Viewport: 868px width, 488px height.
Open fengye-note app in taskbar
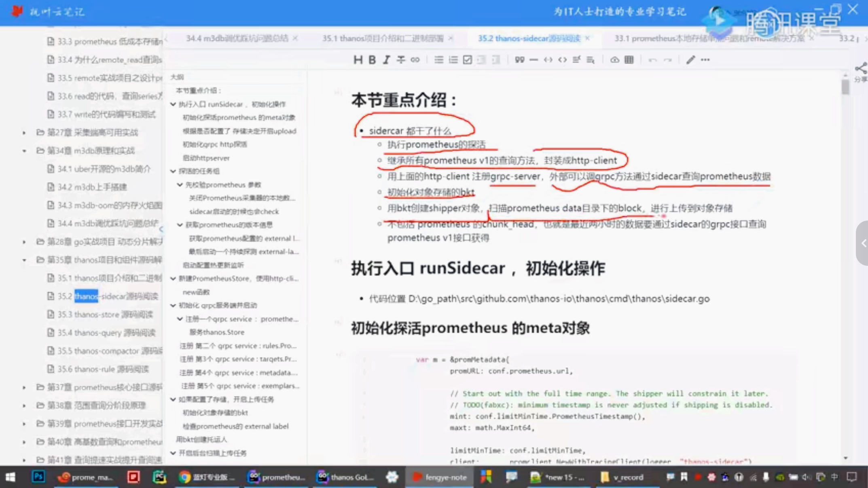point(439,477)
